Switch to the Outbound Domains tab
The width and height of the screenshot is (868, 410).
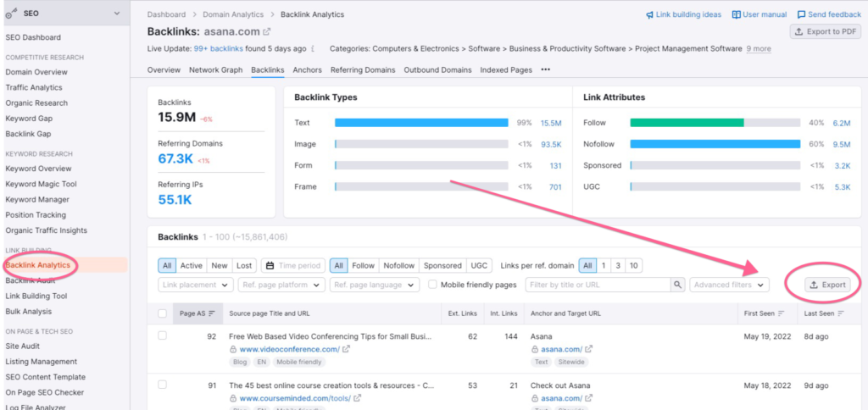[x=438, y=70]
